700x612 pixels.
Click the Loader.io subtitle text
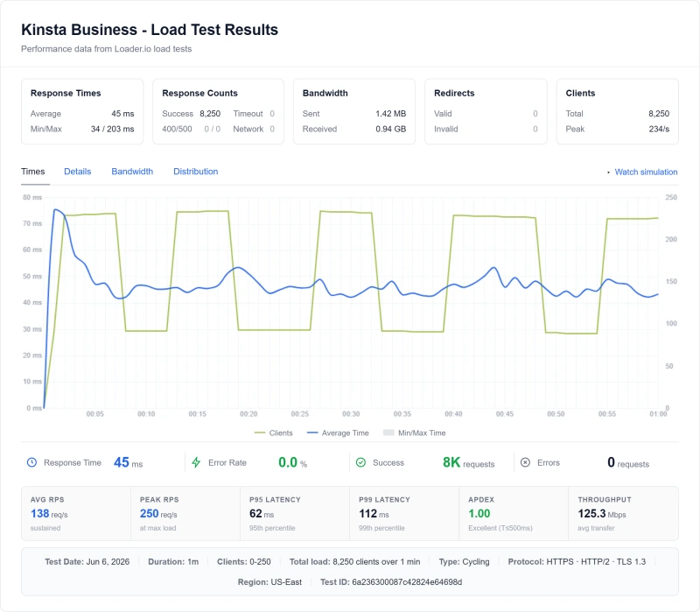(x=106, y=49)
